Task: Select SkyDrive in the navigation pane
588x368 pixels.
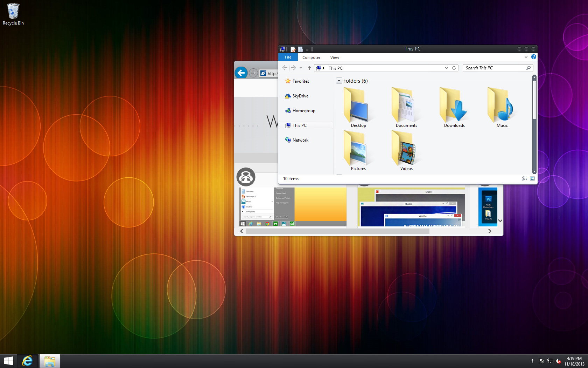Action: click(x=300, y=96)
